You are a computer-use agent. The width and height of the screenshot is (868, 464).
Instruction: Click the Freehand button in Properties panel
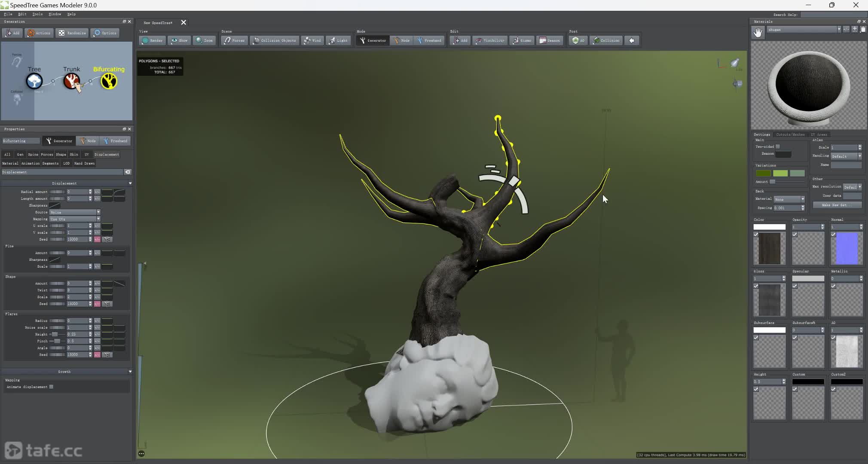click(115, 141)
